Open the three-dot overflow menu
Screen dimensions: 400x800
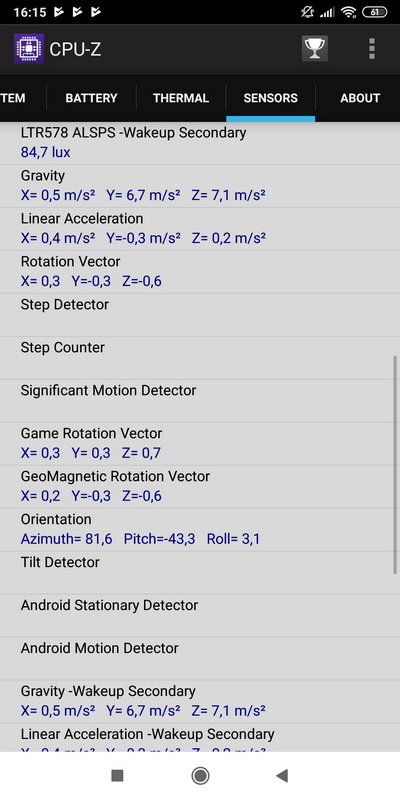coord(372,48)
